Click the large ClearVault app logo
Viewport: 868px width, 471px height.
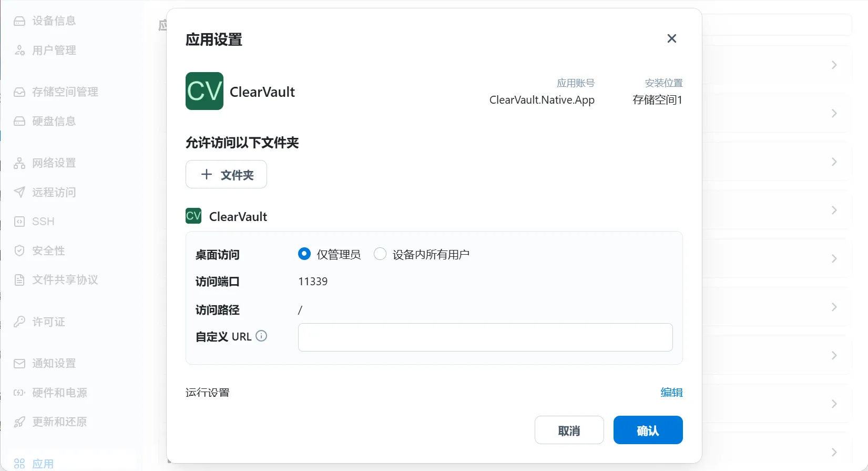205,91
